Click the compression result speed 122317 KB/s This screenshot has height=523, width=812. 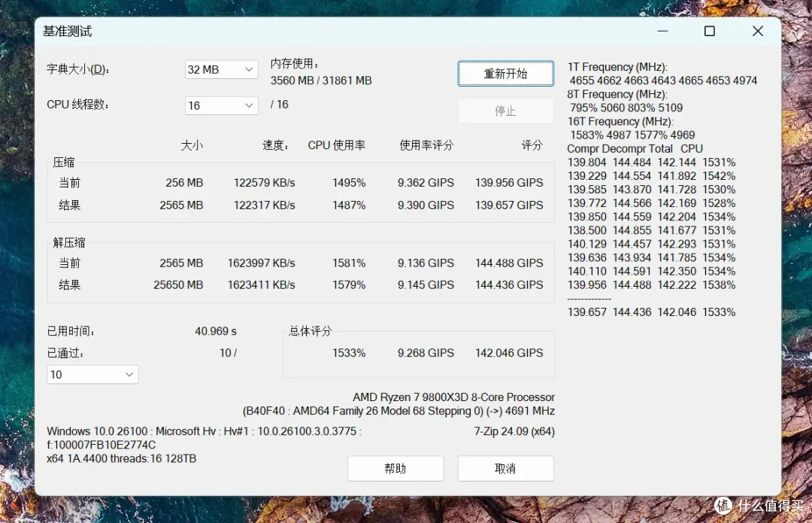[x=264, y=205]
